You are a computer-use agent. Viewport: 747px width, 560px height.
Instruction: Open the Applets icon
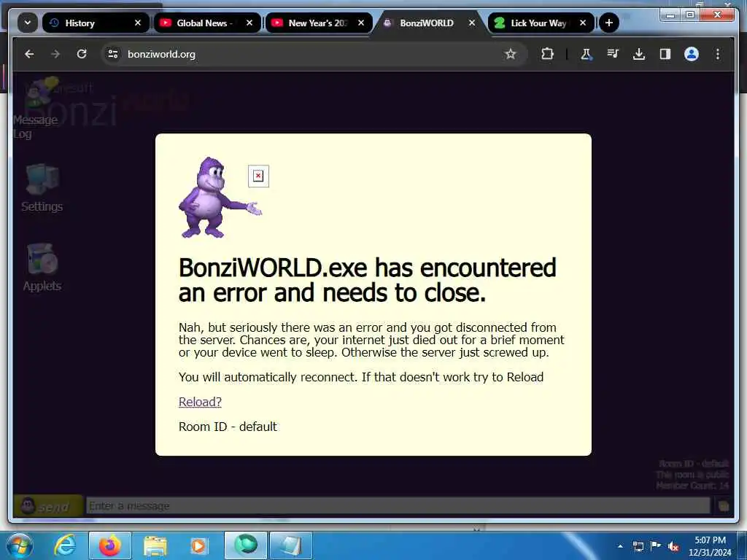pyautogui.click(x=42, y=268)
